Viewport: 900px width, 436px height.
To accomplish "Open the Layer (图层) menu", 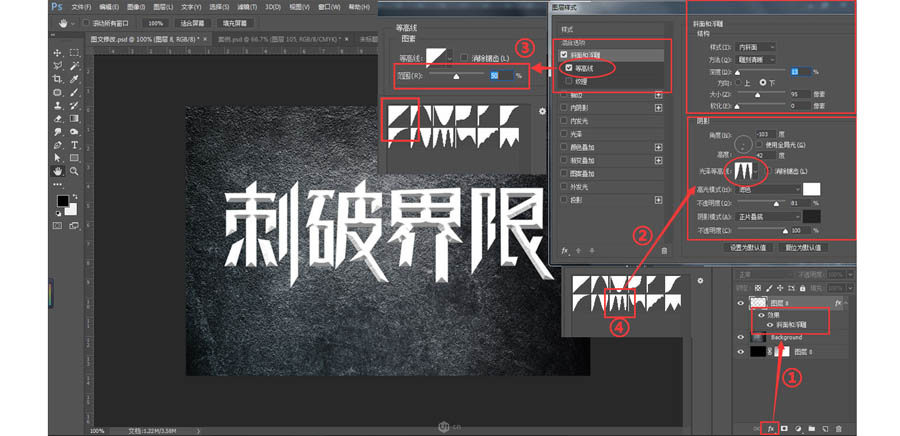I will pyautogui.click(x=164, y=7).
